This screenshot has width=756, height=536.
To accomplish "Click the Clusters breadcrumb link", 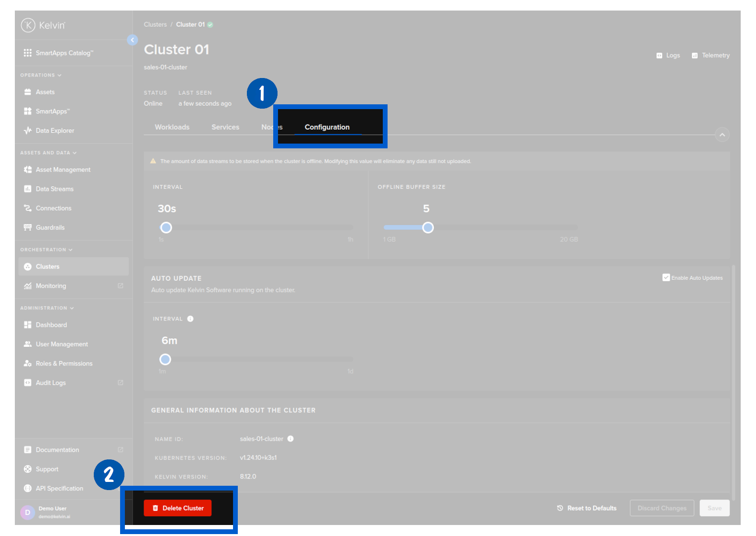I will point(155,24).
